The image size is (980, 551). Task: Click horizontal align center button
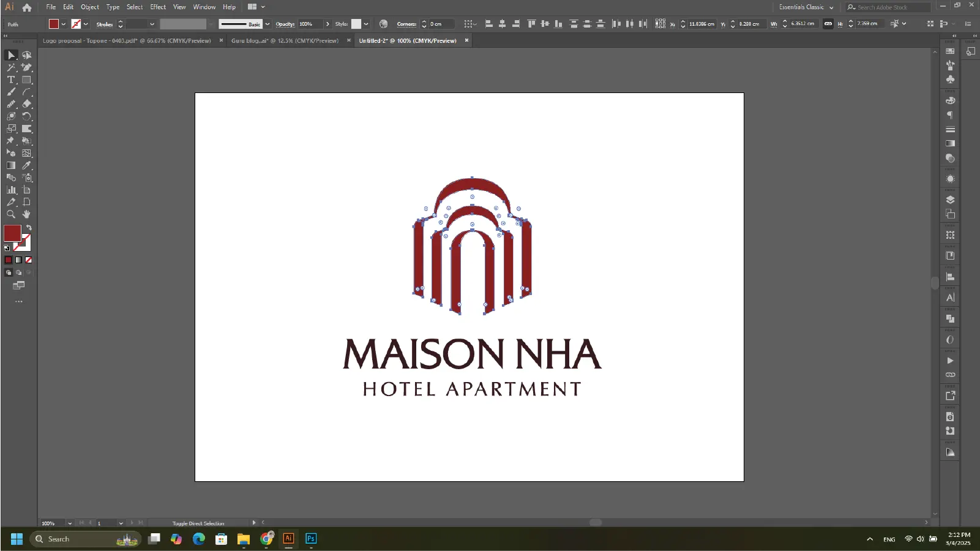[502, 24]
